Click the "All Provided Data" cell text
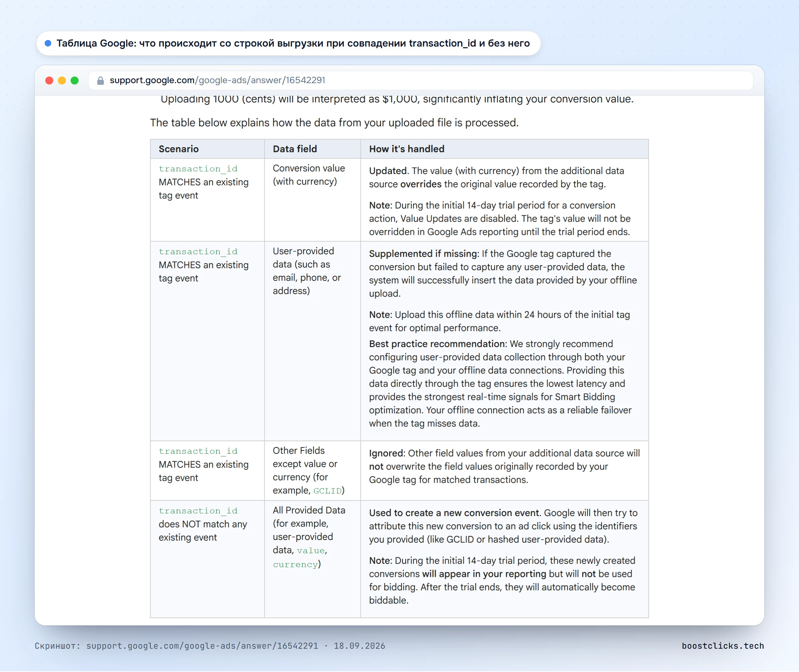This screenshot has width=799, height=672. pos(309,537)
